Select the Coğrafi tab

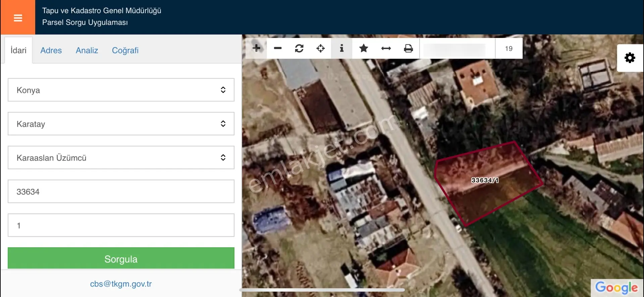pyautogui.click(x=125, y=50)
